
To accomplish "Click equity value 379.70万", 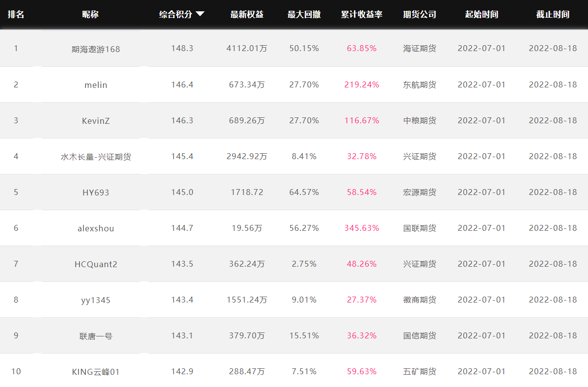I will (x=247, y=335).
